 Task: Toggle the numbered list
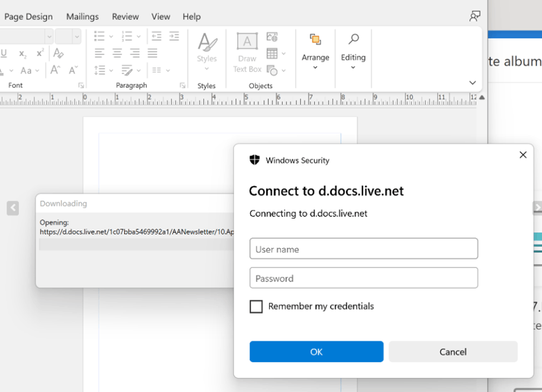pyautogui.click(x=127, y=36)
